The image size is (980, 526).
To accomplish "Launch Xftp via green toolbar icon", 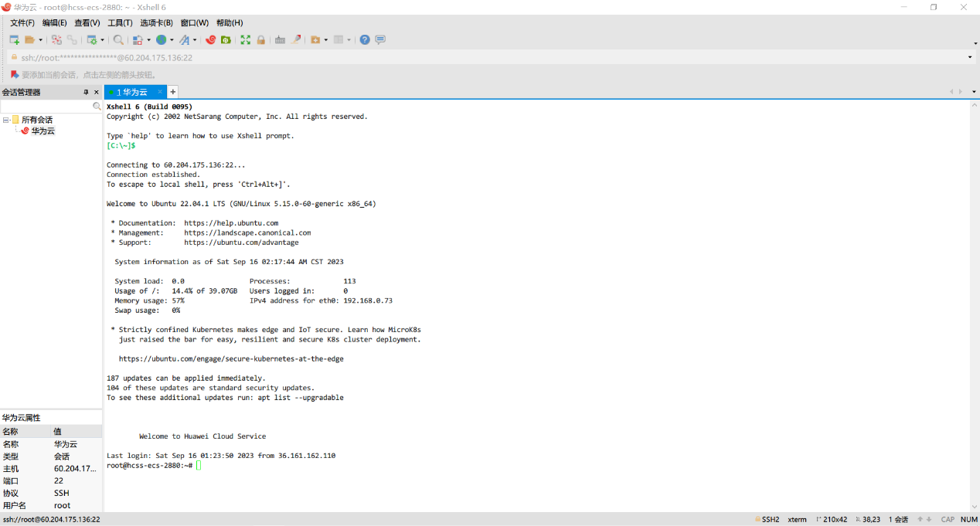I will coord(226,39).
